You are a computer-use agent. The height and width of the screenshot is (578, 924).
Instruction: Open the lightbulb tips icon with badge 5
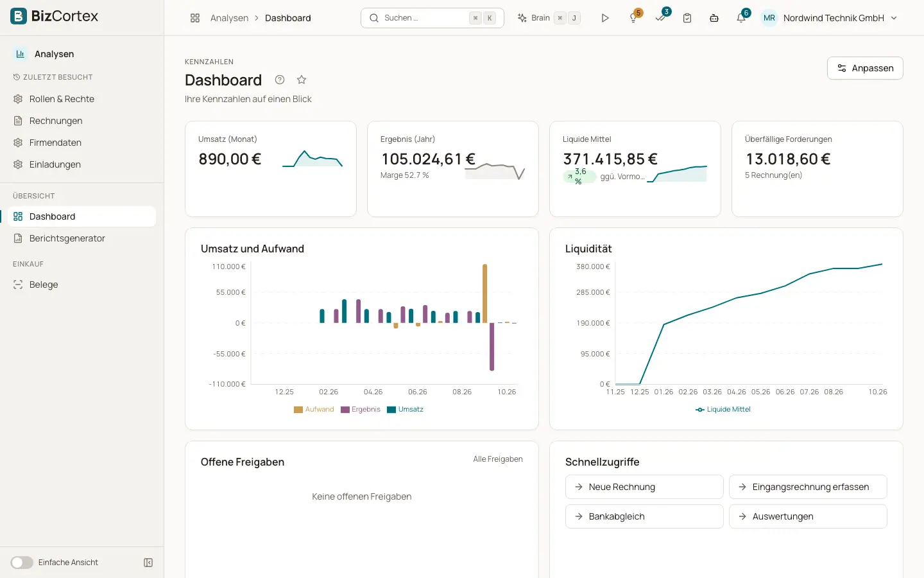634,17
